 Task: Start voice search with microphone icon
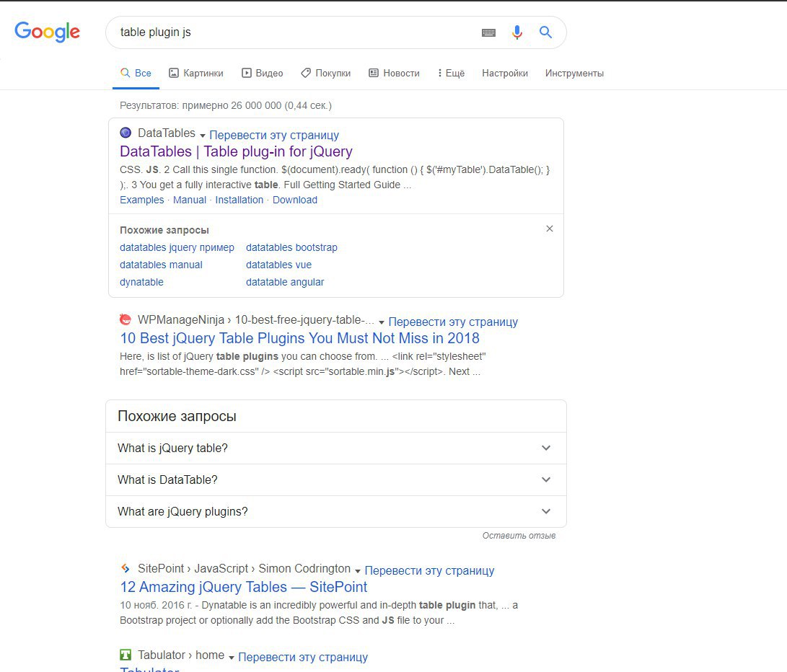tap(517, 32)
